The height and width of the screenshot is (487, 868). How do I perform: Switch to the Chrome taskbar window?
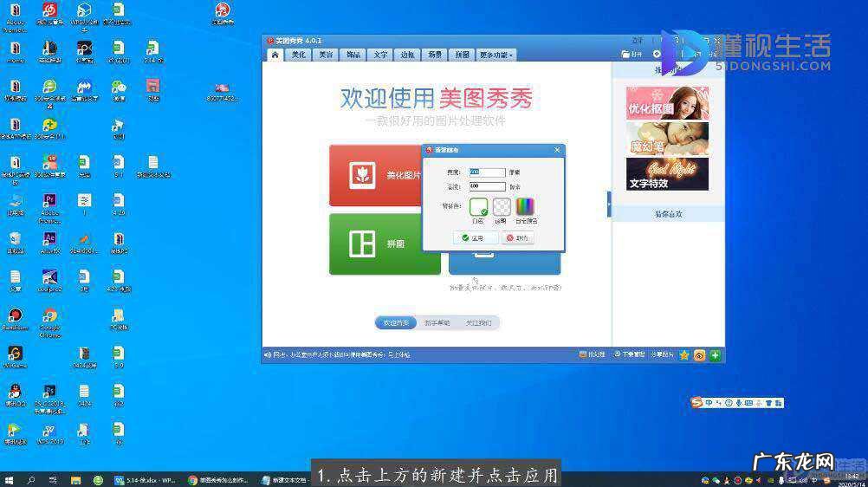point(218,480)
